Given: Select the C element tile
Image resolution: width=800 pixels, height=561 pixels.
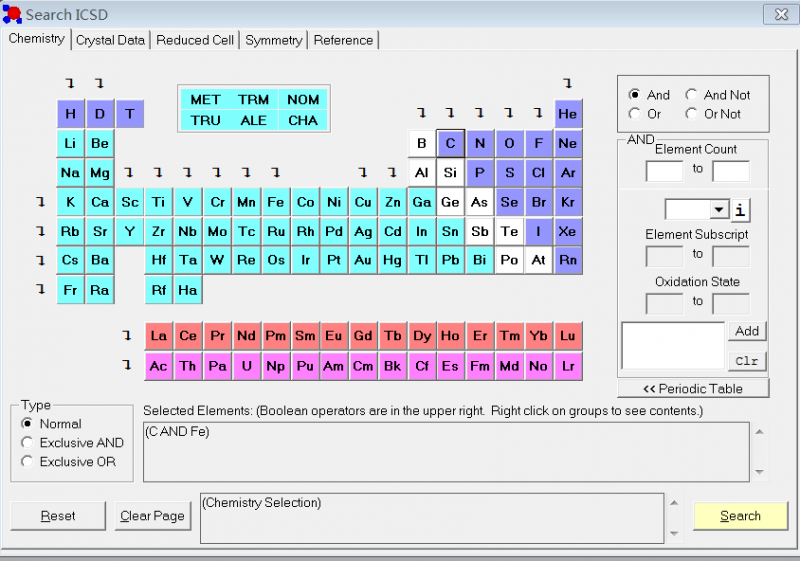Looking at the screenshot, I should point(451,143).
